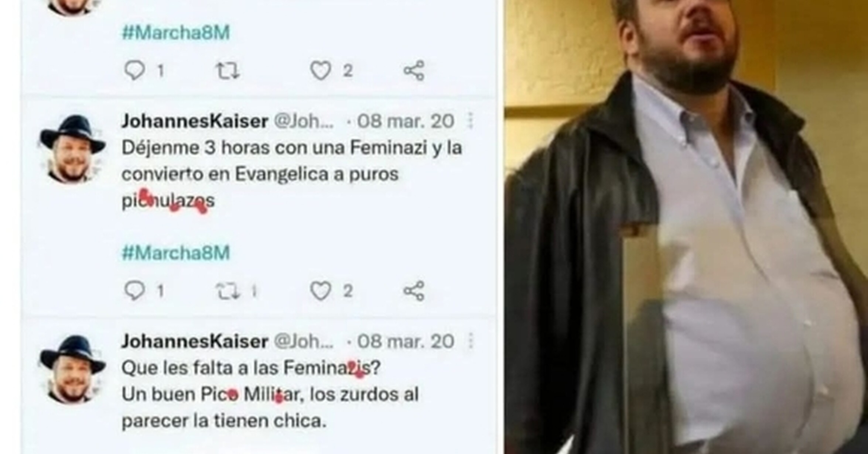Open more options on the 'Que les falta' tweet
This screenshot has width=868, height=454.
coord(471,341)
